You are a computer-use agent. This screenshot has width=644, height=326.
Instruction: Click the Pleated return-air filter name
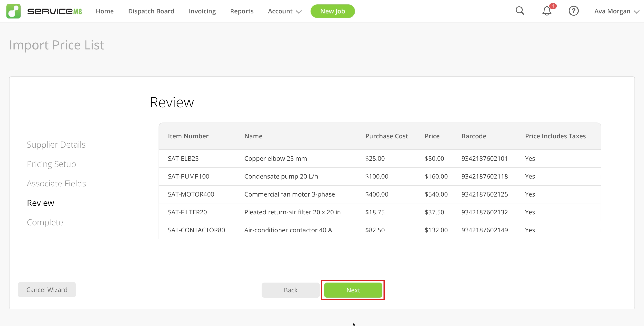tap(293, 212)
